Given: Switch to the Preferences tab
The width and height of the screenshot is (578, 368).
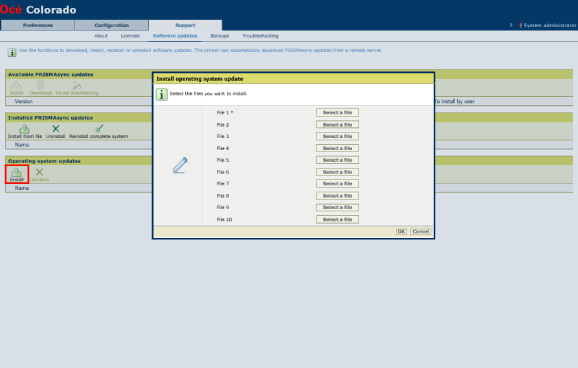Looking at the screenshot, I should pyautogui.click(x=38, y=25).
